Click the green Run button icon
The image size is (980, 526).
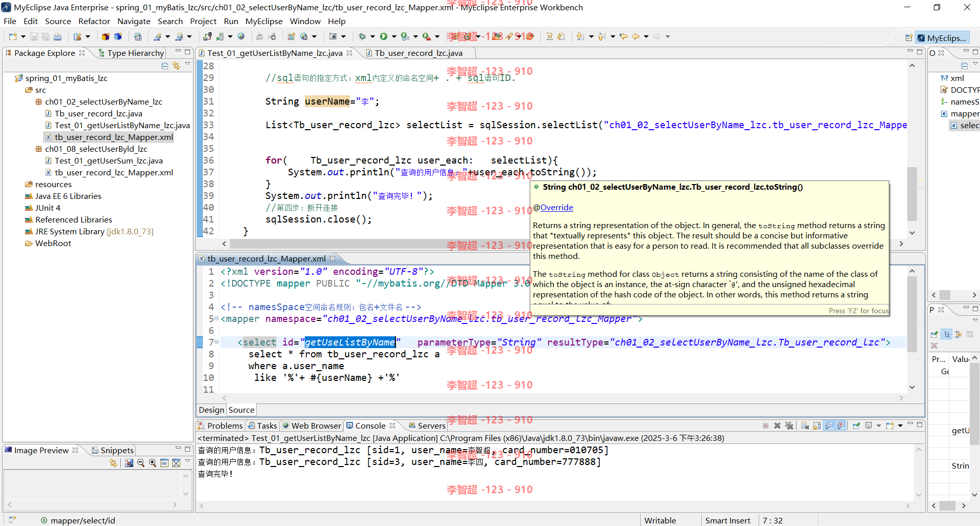click(384, 37)
